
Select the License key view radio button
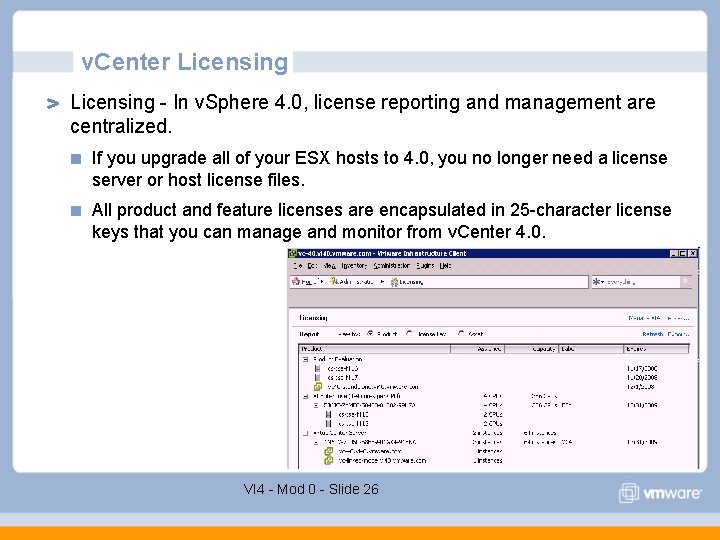(409, 334)
